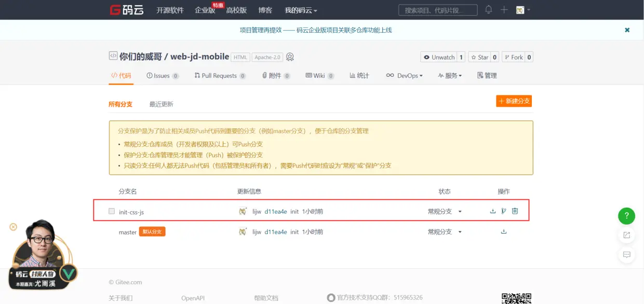
Task: Click the green help question mark button
Action: click(x=626, y=216)
